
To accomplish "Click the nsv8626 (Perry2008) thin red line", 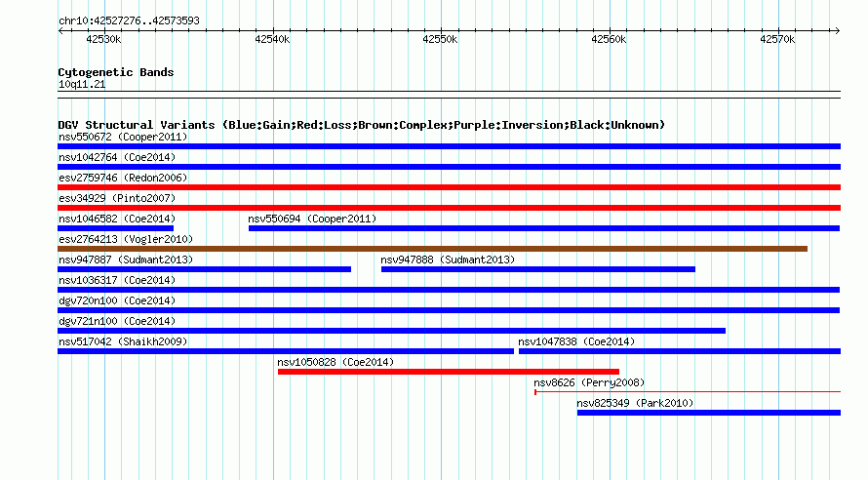I will pyautogui.click(x=688, y=392).
